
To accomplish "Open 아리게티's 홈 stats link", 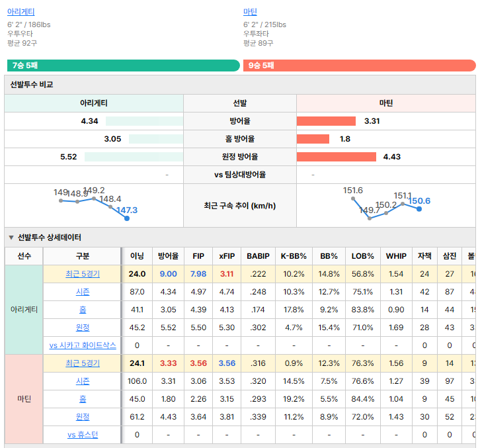I will (83, 310).
